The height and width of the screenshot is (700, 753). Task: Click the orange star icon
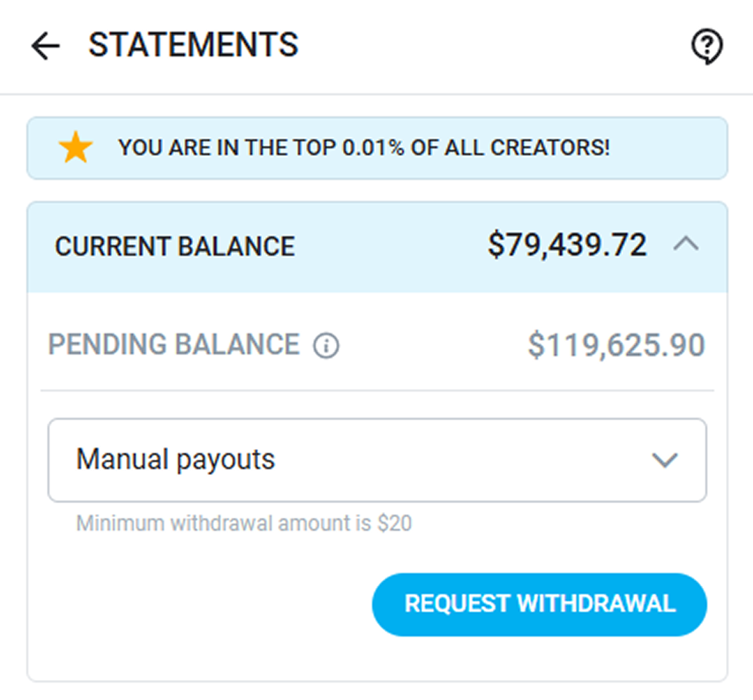75,147
